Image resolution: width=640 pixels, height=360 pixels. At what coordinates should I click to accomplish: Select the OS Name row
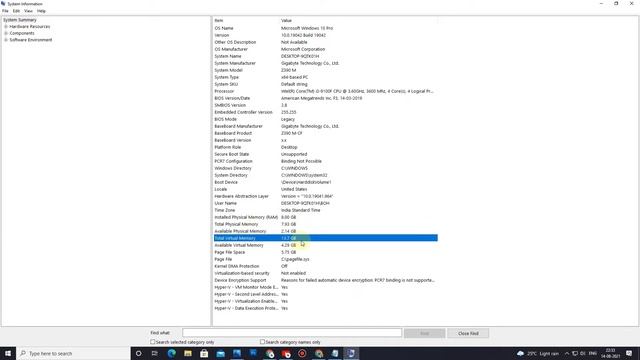325,28
